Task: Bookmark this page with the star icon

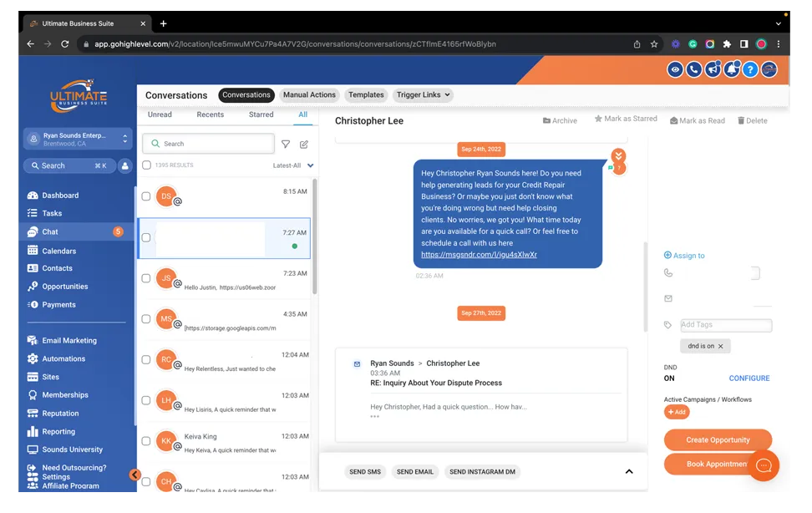Action: click(654, 44)
